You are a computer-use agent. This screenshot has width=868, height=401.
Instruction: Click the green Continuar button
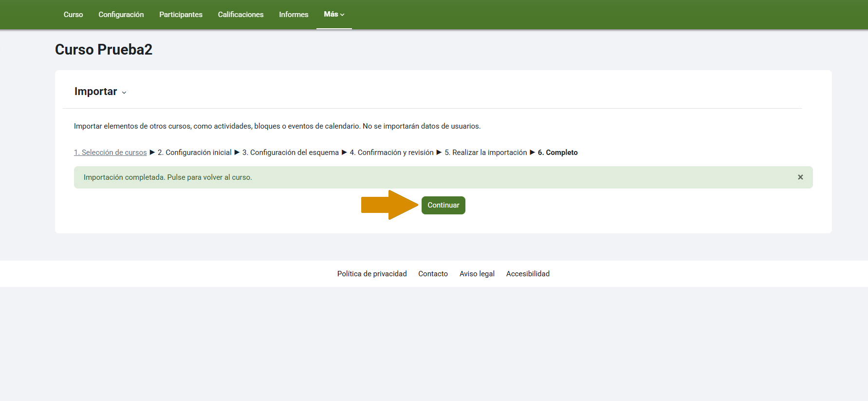point(443,205)
